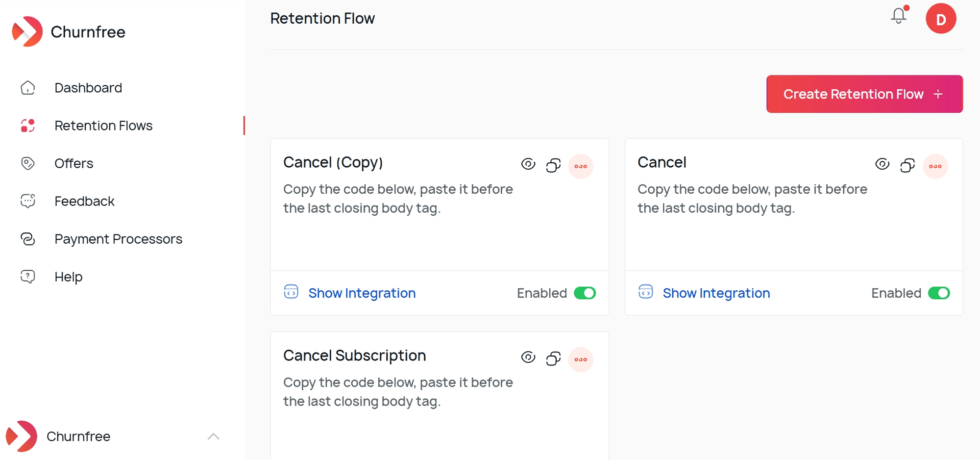The height and width of the screenshot is (460, 980).
Task: Open the profile avatar marked D
Action: (940, 19)
